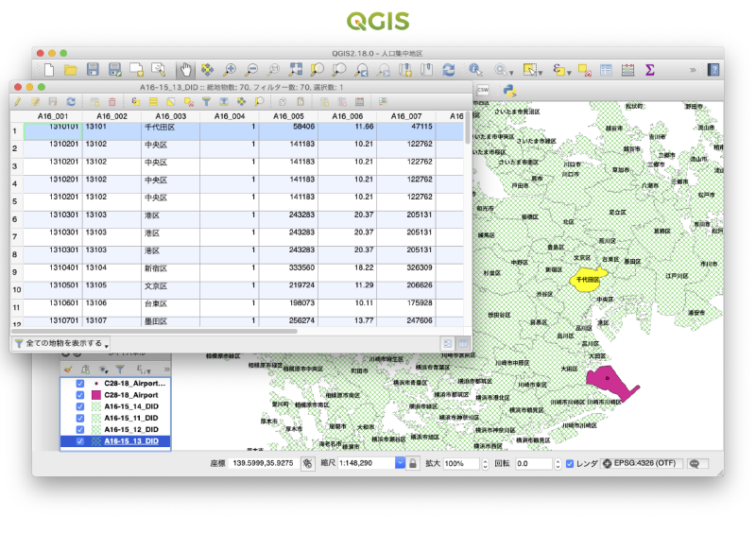Viewport: 756px width, 534px height.
Task: Click the Zoom Full extent icon
Action: click(295, 70)
